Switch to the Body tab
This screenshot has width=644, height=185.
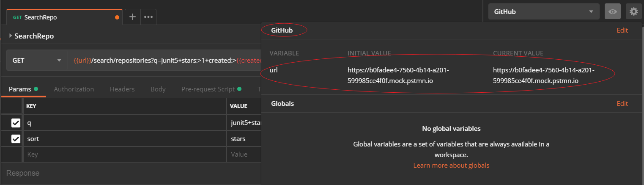pyautogui.click(x=158, y=89)
